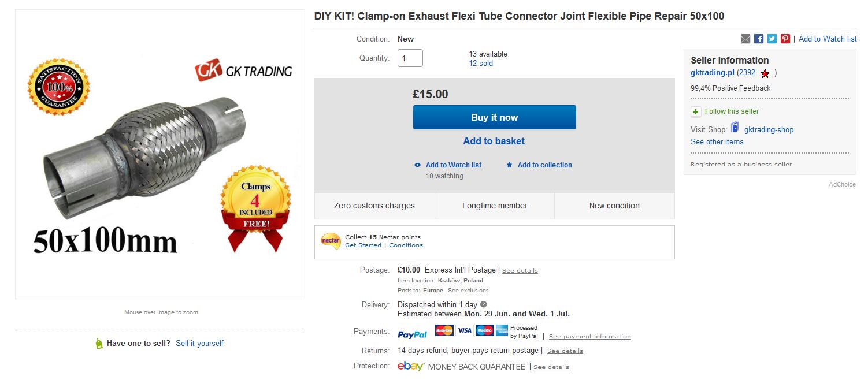Share listing via Twitter icon
Image resolution: width=868 pixels, height=391 pixels.
(772, 39)
